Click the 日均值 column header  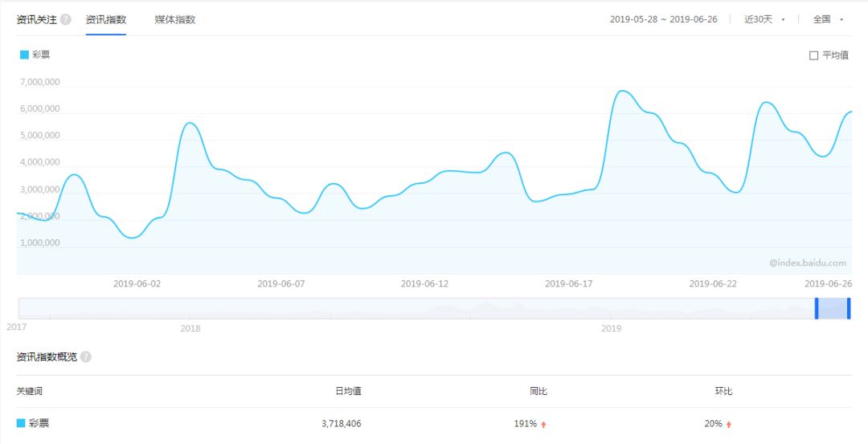pos(349,392)
